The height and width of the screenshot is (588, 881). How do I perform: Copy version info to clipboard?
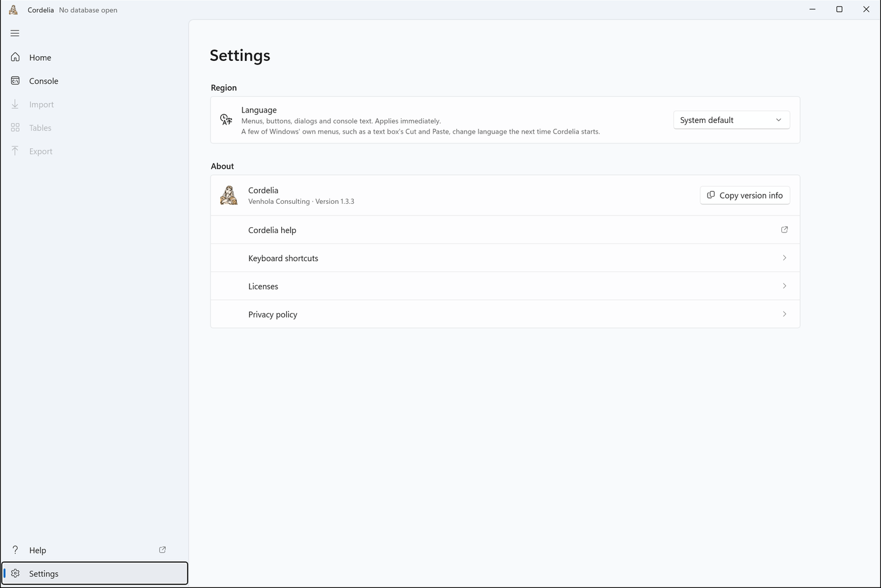(745, 195)
